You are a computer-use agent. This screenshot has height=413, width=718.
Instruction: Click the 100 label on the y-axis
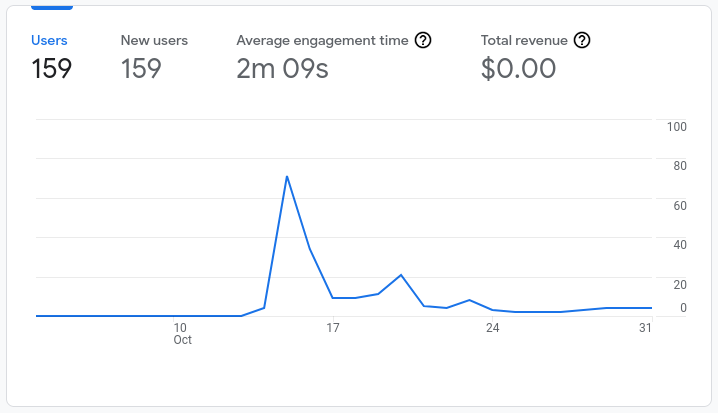(676, 126)
